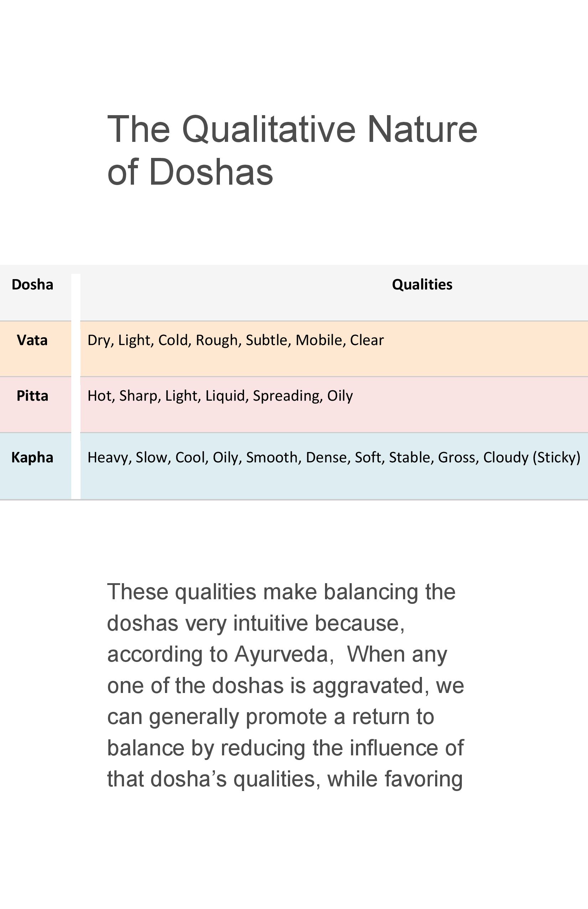Screen dimensions: 588x909
Task: Click the white divider between table columns
Action: 76,386
